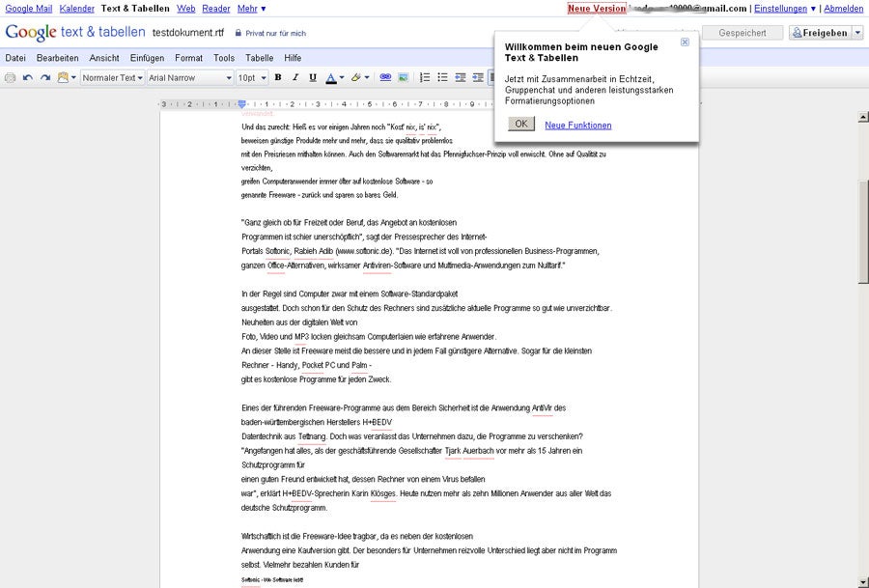The width and height of the screenshot is (869, 588).
Task: Confirm the welcome popup with OK
Action: [x=521, y=124]
